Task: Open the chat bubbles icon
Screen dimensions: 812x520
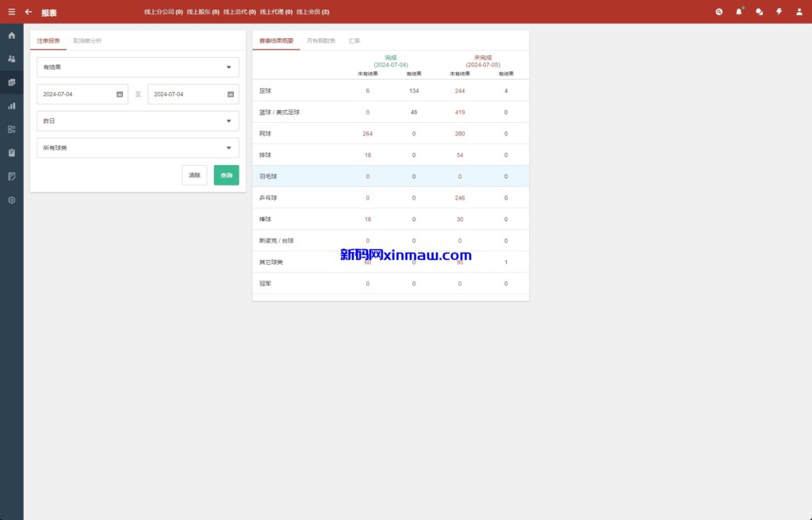Action: pyautogui.click(x=759, y=12)
